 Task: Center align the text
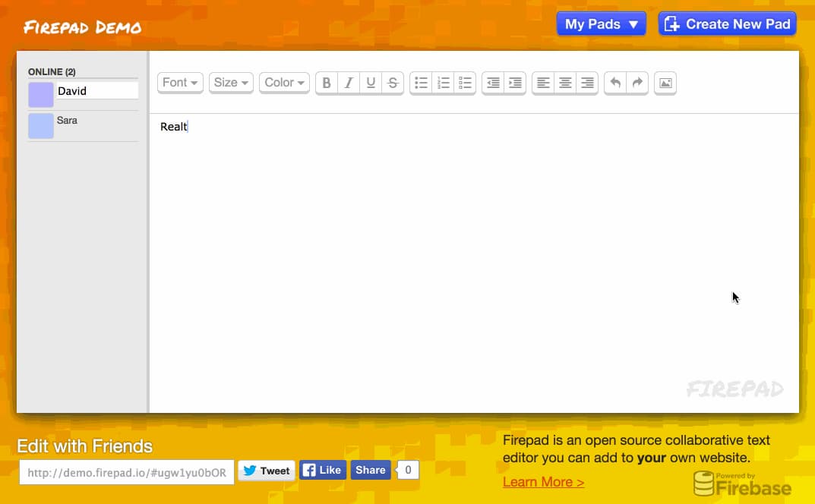[x=565, y=83]
